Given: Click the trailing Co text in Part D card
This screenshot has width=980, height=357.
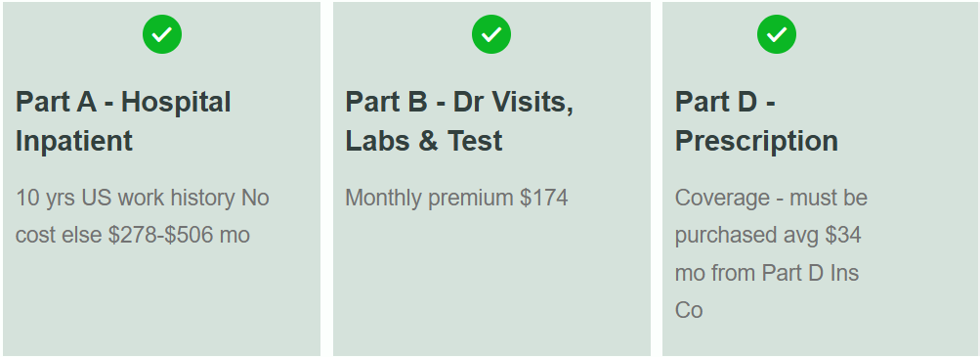Looking at the screenshot, I should [x=689, y=310].
